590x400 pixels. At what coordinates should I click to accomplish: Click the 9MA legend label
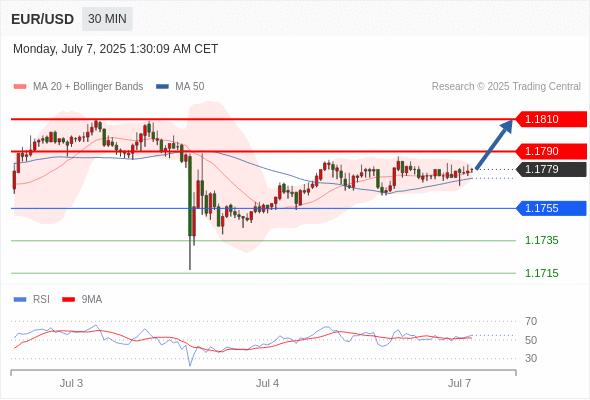click(x=92, y=300)
